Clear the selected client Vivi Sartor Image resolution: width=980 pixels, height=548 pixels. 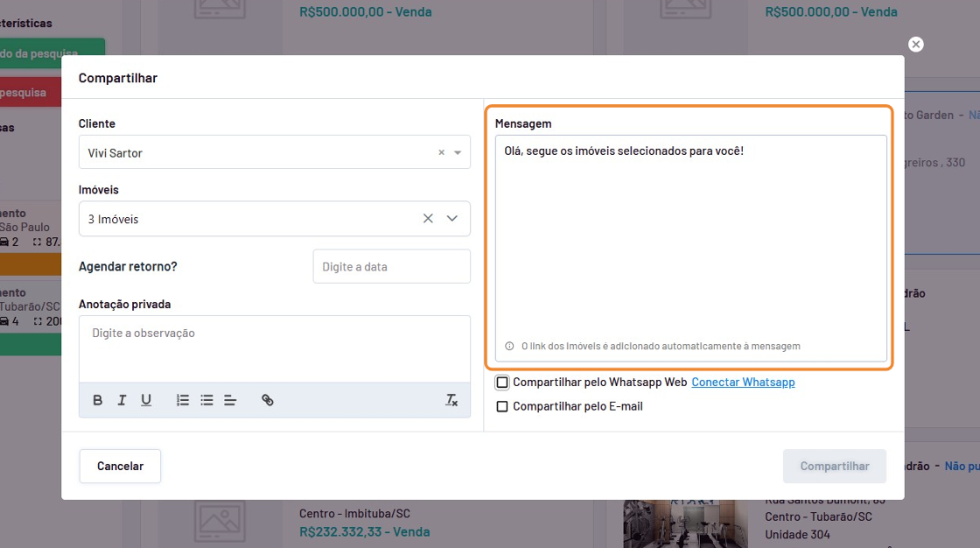pyautogui.click(x=441, y=152)
